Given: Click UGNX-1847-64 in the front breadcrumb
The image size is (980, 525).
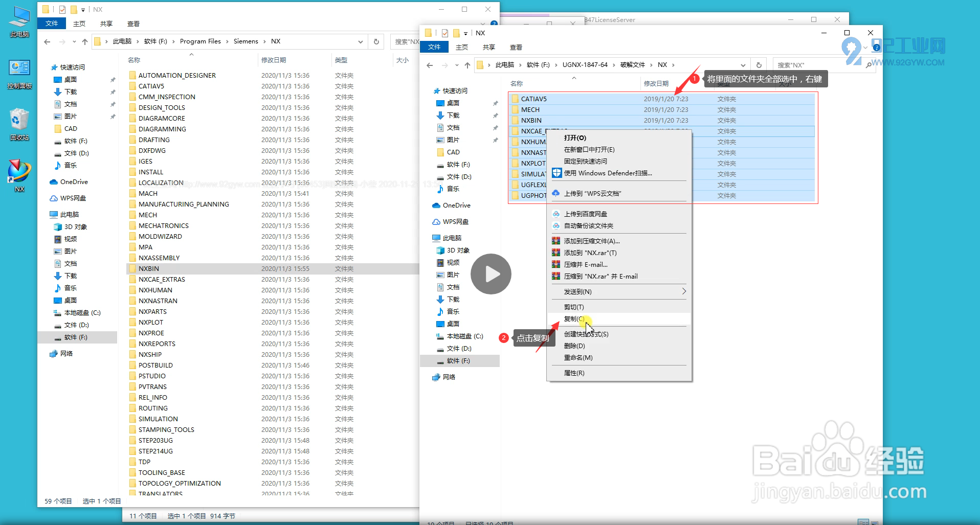Looking at the screenshot, I should point(585,65).
